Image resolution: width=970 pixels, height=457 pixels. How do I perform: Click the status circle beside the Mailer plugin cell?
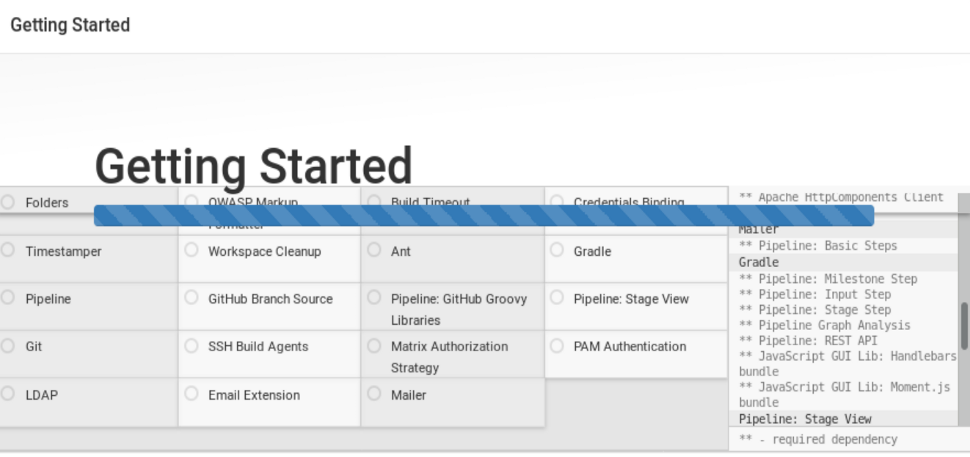tap(374, 393)
